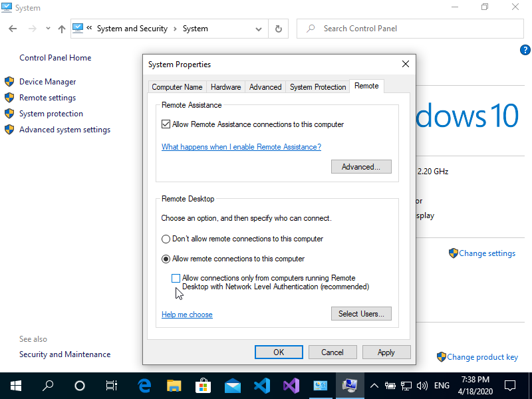
Task: Open Microsoft Store taskbar icon
Action: click(203, 386)
